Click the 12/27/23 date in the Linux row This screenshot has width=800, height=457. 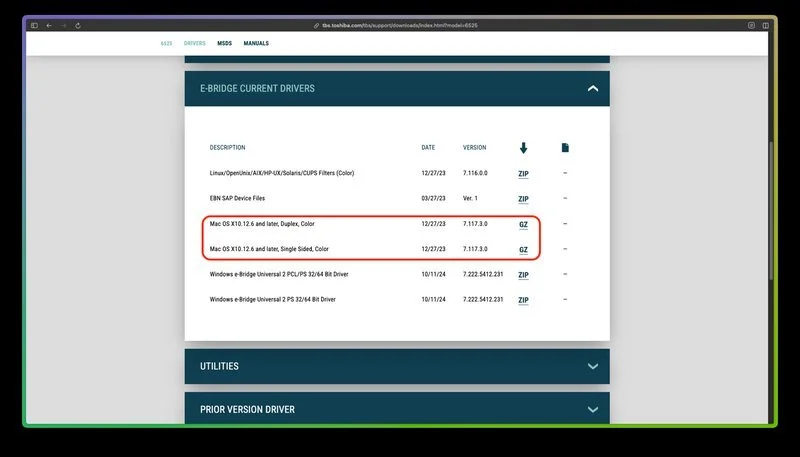pyautogui.click(x=433, y=173)
